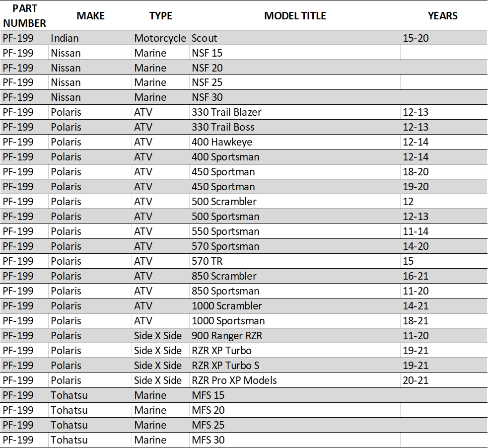Click the 18-20 years cell for 450 Sportman

tap(444, 172)
